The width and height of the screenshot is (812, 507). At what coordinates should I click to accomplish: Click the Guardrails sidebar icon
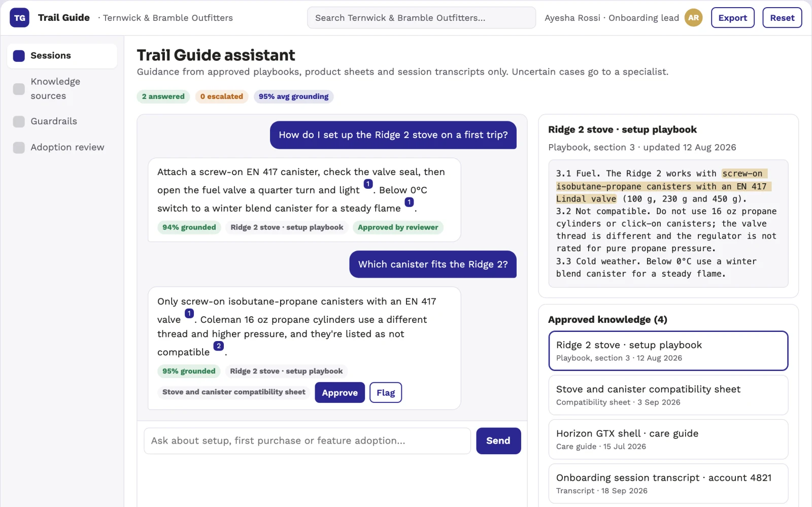(19, 121)
